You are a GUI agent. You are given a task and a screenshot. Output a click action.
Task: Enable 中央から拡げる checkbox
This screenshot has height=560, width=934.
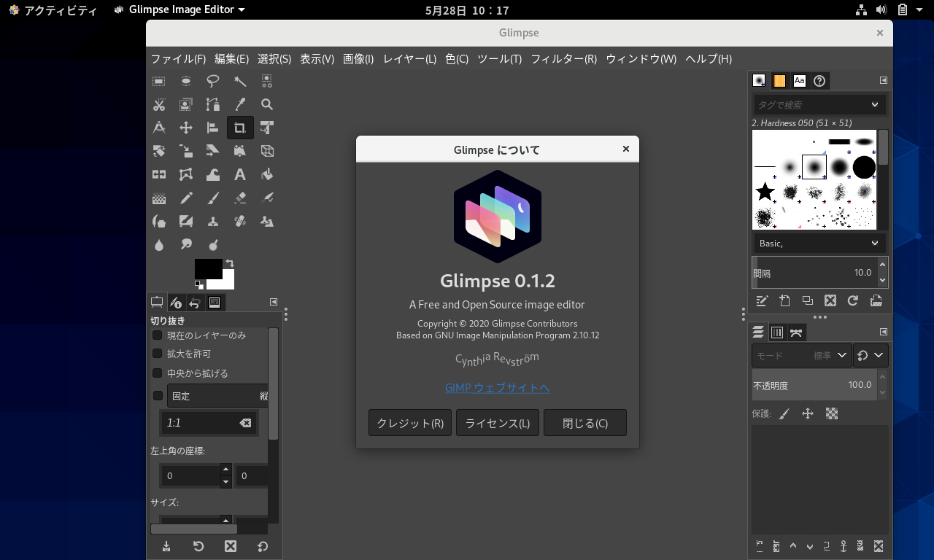click(157, 373)
